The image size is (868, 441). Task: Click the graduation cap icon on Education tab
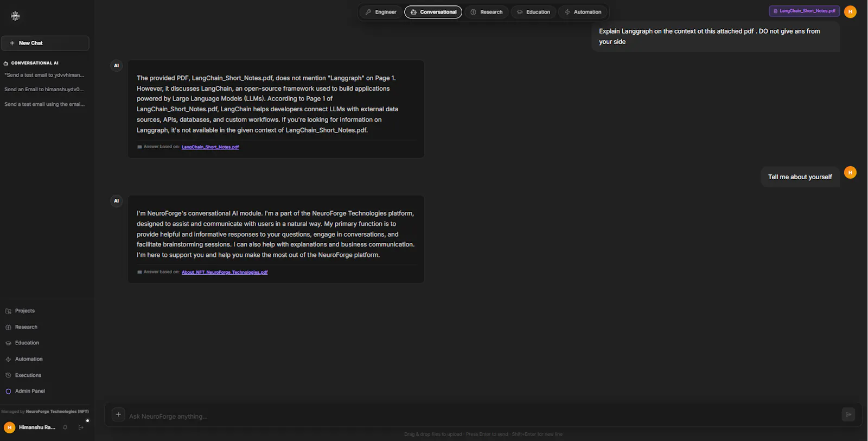pyautogui.click(x=520, y=12)
